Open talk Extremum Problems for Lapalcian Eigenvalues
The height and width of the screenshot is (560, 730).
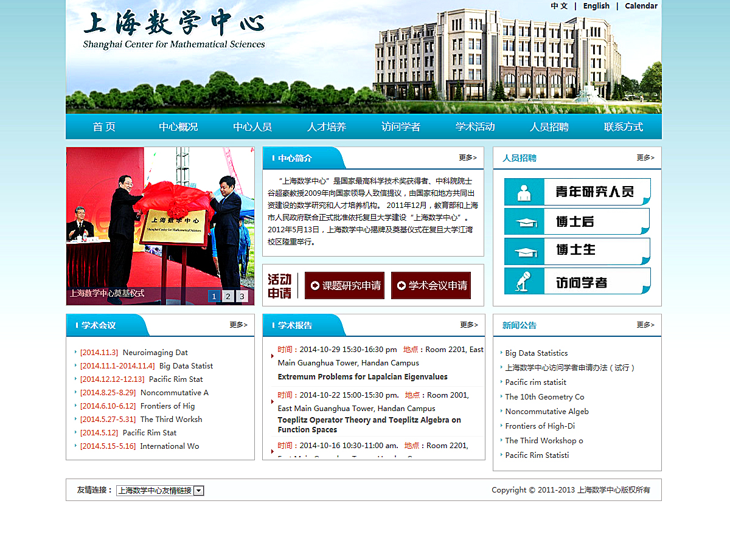click(x=363, y=376)
